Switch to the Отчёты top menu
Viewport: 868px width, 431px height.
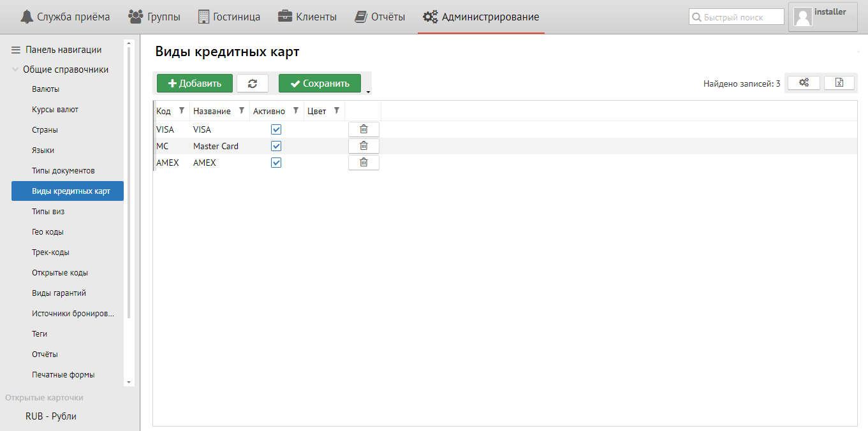tap(380, 17)
